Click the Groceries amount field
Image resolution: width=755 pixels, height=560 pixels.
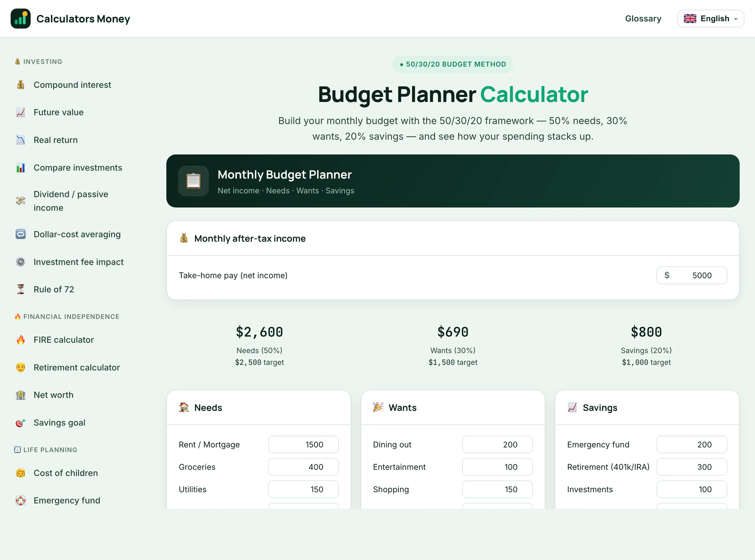tap(303, 467)
